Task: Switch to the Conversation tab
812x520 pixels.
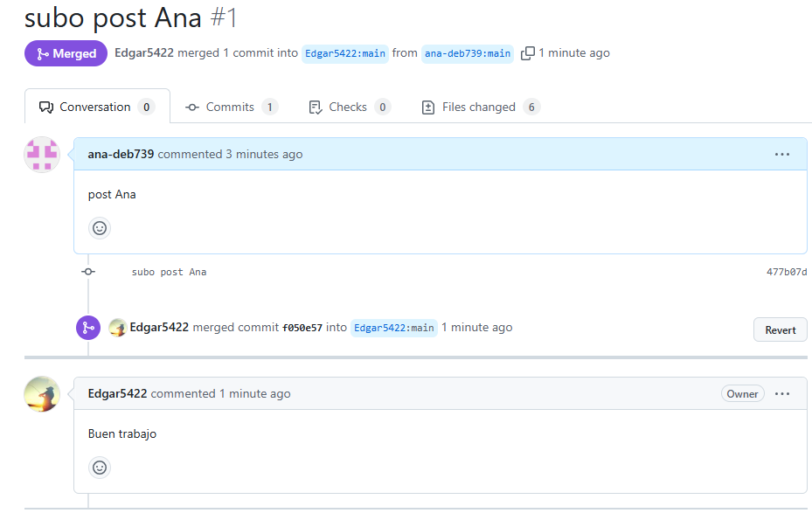Action: click(x=96, y=107)
